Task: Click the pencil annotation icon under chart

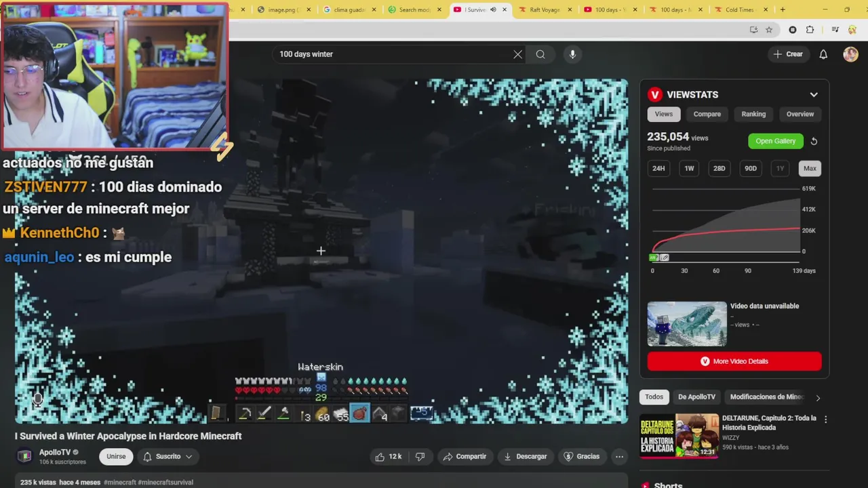Action: coord(665,258)
